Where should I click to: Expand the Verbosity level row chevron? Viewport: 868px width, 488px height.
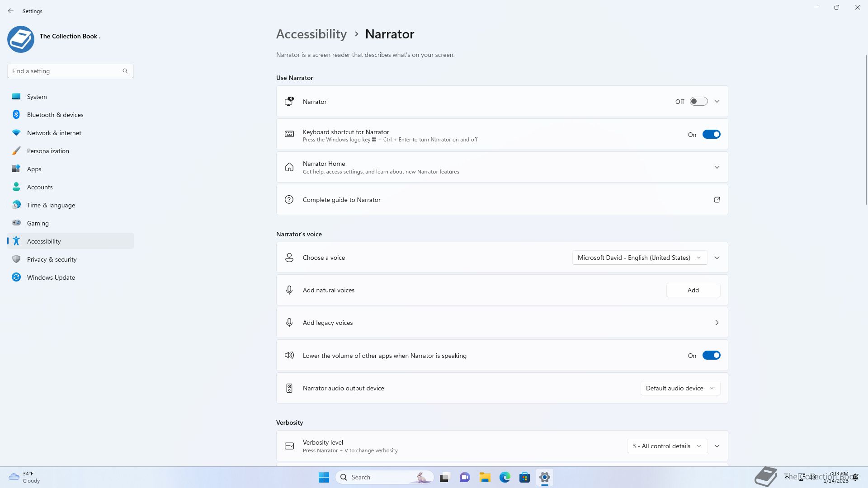pyautogui.click(x=717, y=446)
